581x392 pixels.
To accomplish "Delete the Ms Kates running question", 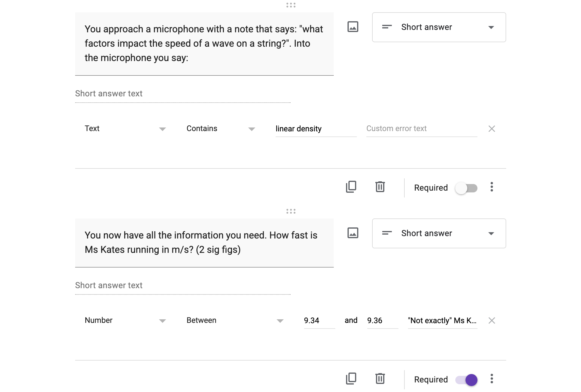I will pyautogui.click(x=380, y=379).
